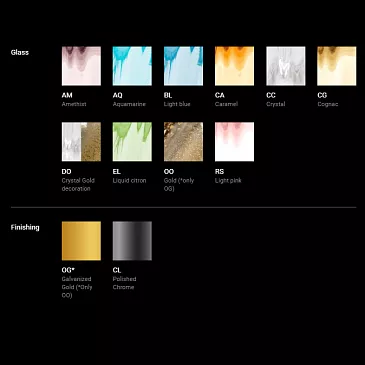365x365 pixels.
Task: Pick the Gold OO glass swatch
Action: pyautogui.click(x=183, y=142)
